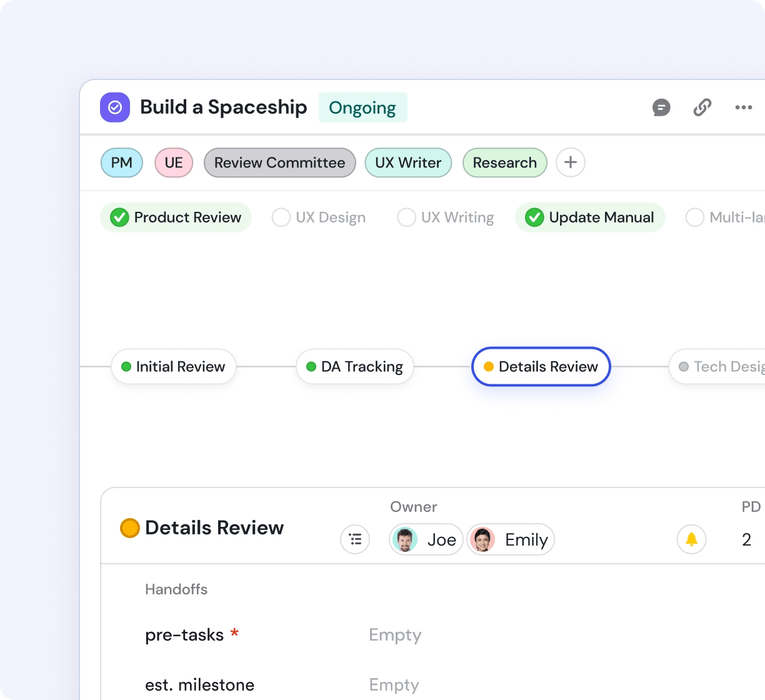This screenshot has height=700, width=765.
Task: Check the UX Design circle
Action: [x=281, y=217]
